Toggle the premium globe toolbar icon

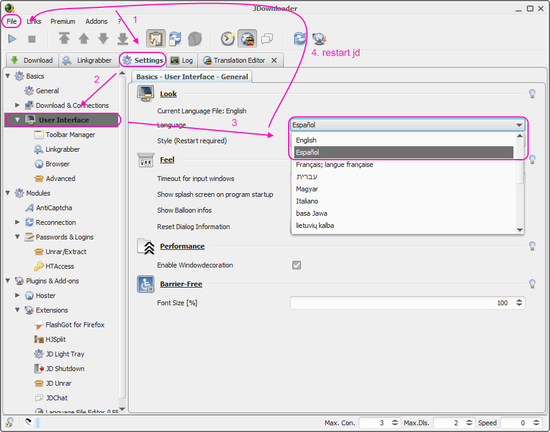pyautogui.click(x=247, y=39)
